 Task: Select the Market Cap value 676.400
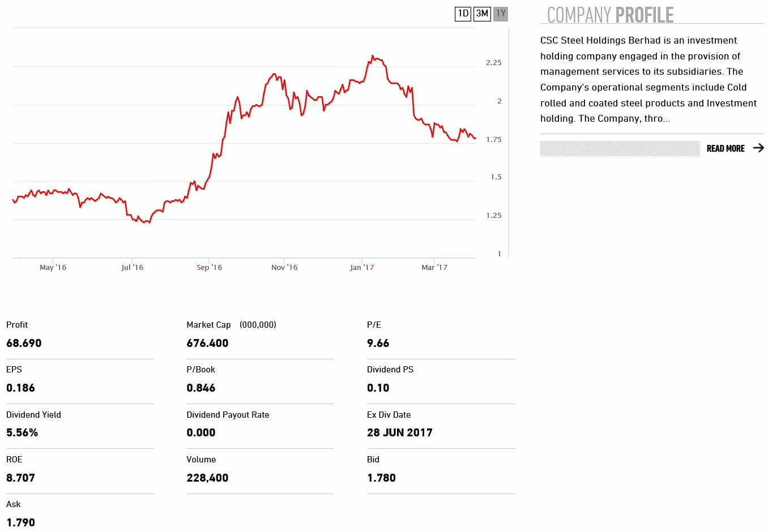207,343
